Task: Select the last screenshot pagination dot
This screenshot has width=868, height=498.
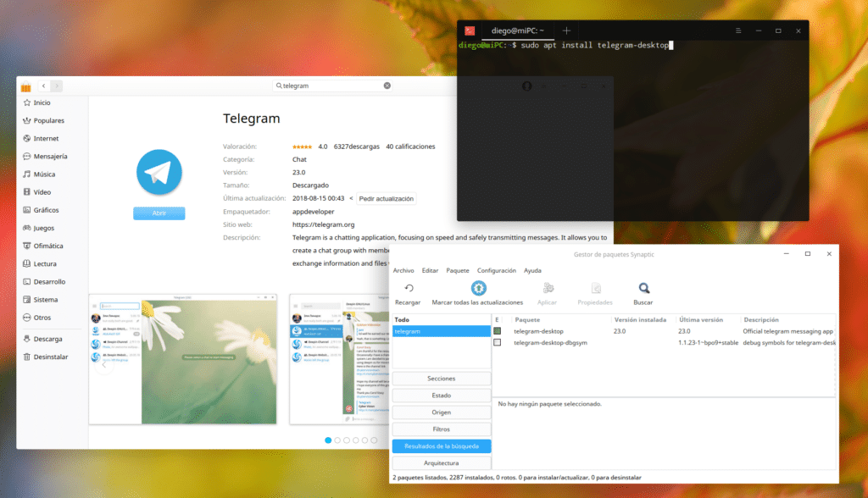Action: (374, 440)
